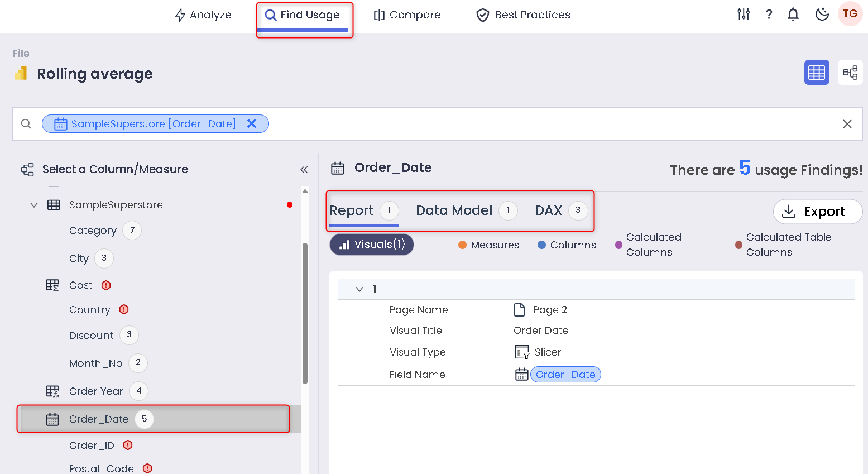Switch to the Data Model tab

(x=454, y=210)
